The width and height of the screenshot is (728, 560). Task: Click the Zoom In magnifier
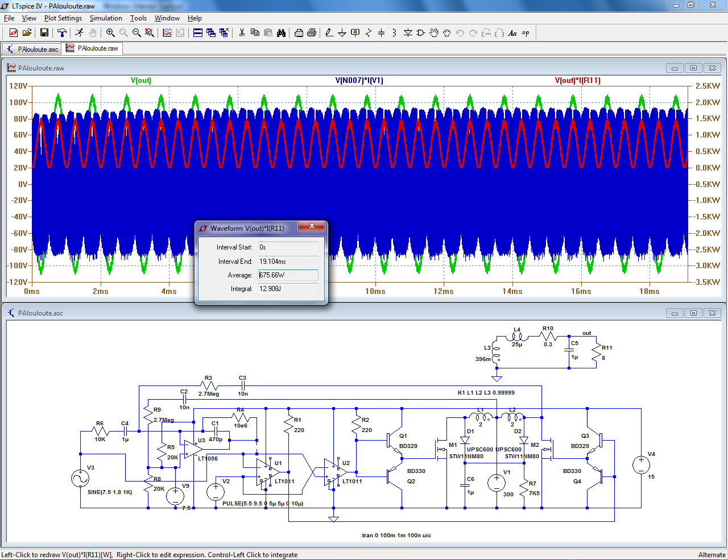pyautogui.click(x=110, y=33)
